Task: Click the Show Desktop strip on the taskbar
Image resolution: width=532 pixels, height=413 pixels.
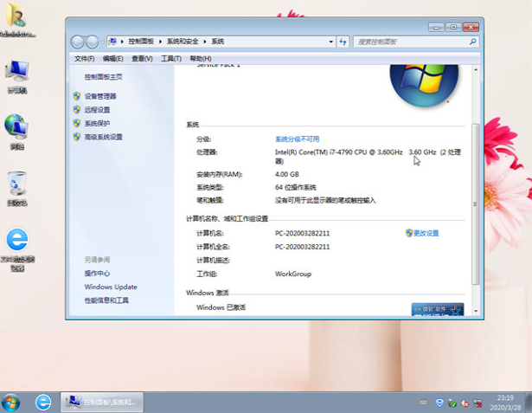Action: coord(529,403)
